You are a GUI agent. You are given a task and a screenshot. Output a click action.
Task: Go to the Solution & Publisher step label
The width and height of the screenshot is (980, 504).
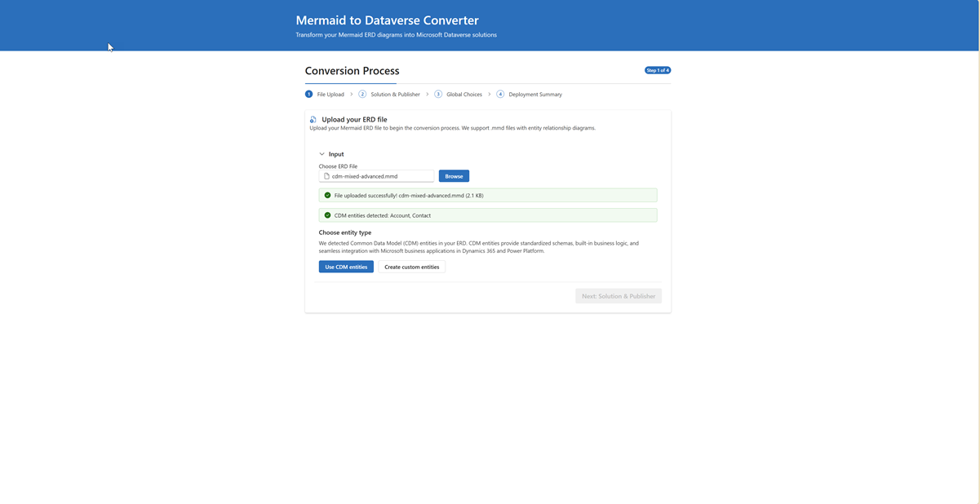point(395,95)
